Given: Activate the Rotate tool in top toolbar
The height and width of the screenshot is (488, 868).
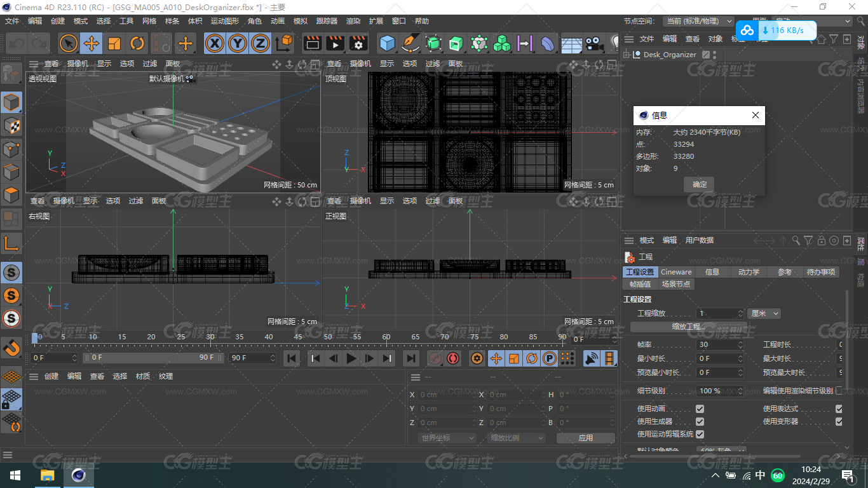Looking at the screenshot, I should (137, 43).
